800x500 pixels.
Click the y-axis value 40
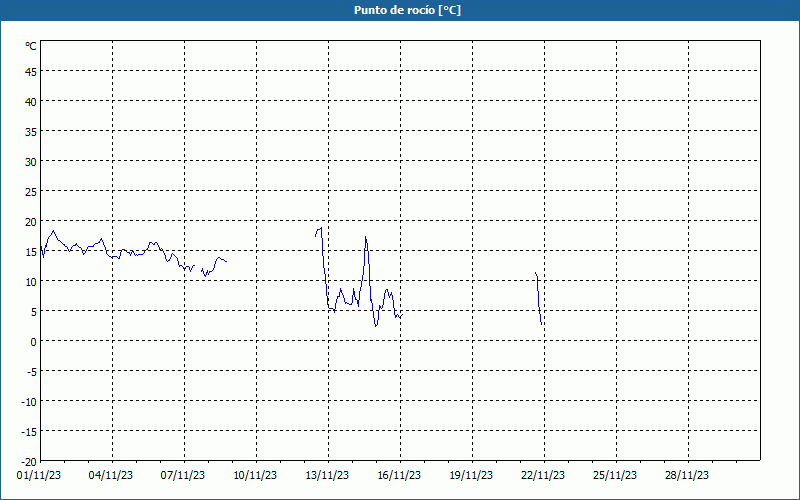[31, 102]
